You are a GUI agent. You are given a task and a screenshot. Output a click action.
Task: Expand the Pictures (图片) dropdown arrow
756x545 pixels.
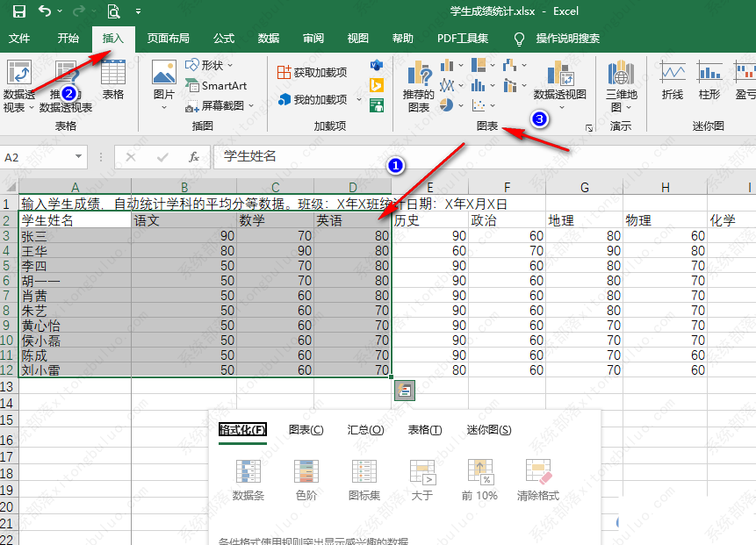(164, 107)
